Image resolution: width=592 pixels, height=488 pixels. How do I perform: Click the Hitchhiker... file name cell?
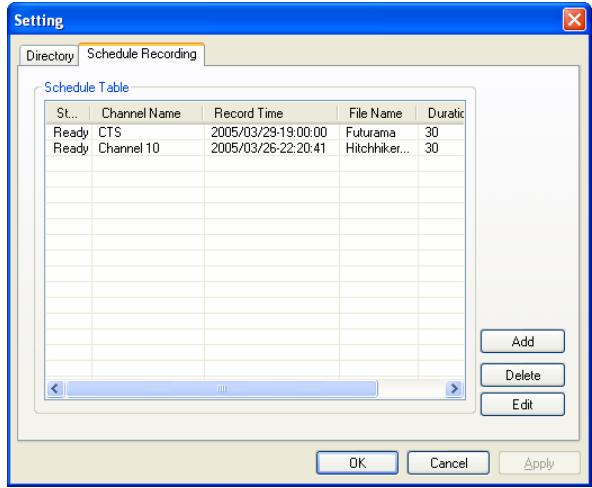click(x=377, y=148)
